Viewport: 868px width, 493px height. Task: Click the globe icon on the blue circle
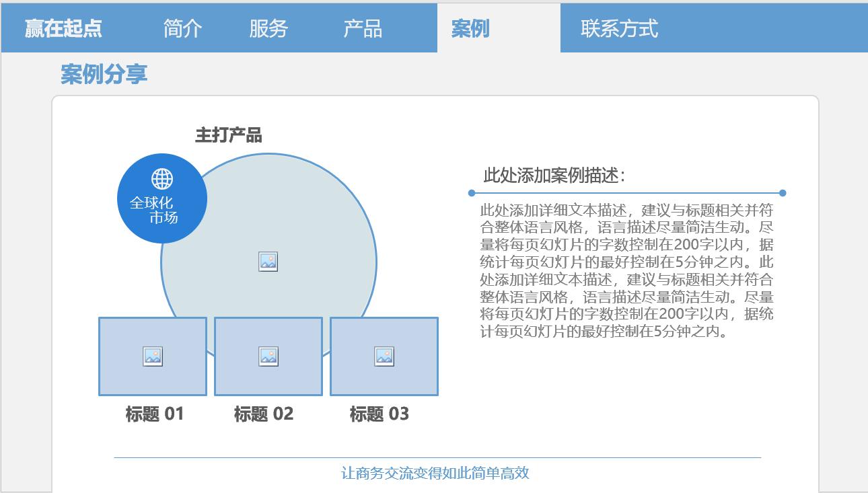pyautogui.click(x=161, y=179)
